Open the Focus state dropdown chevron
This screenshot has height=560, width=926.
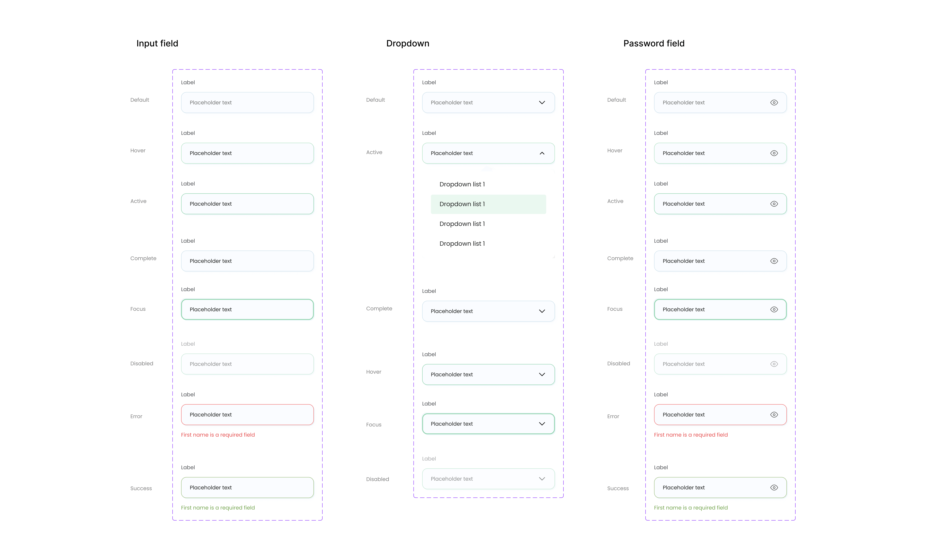(x=542, y=424)
